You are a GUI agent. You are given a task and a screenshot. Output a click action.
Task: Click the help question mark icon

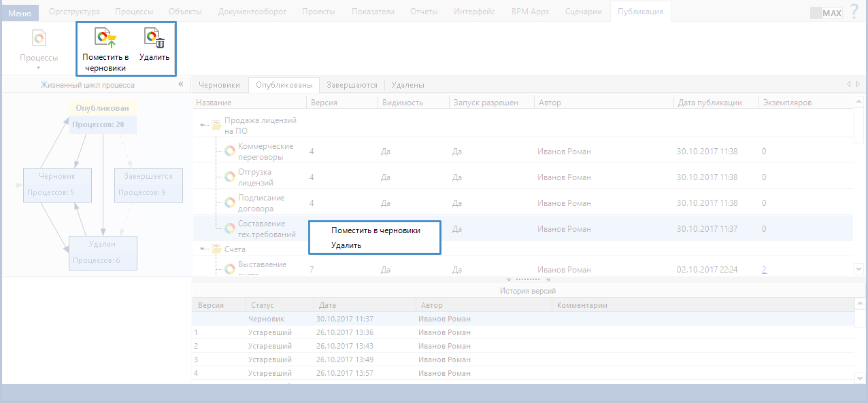tap(854, 12)
